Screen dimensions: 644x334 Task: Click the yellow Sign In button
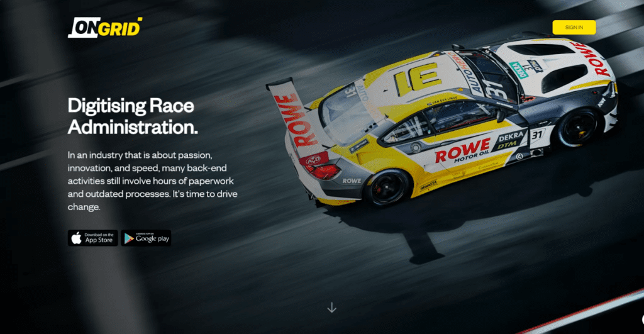click(574, 28)
